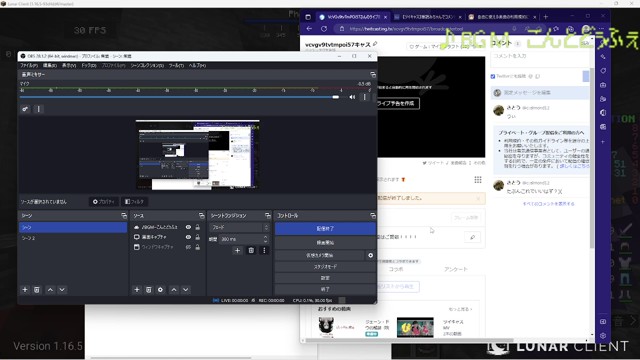Open virtual camera settings gear icon
Viewport: 640px width, 360px height.
click(370, 255)
